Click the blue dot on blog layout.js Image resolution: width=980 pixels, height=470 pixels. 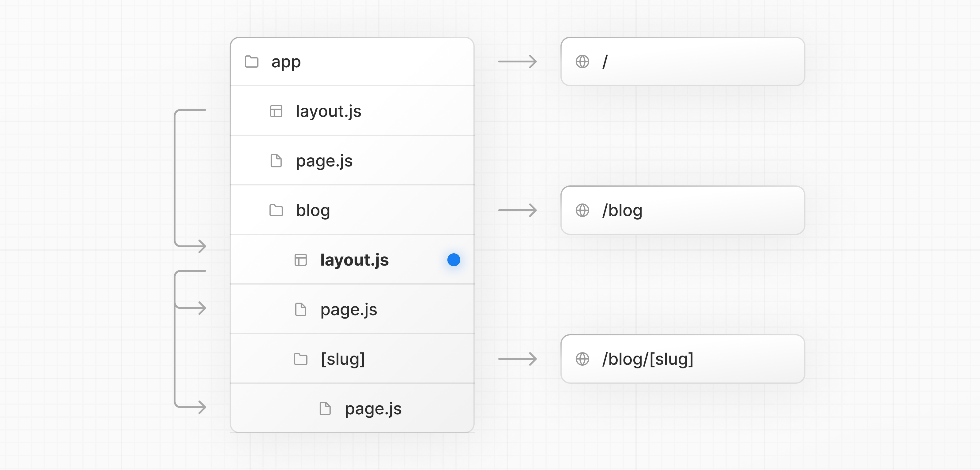[x=454, y=260]
